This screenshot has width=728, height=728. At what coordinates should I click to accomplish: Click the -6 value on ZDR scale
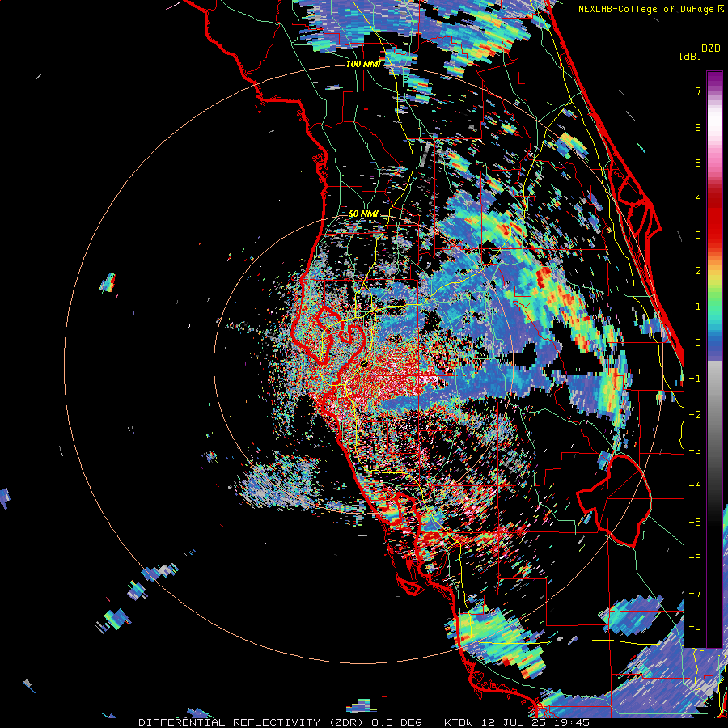point(695,558)
